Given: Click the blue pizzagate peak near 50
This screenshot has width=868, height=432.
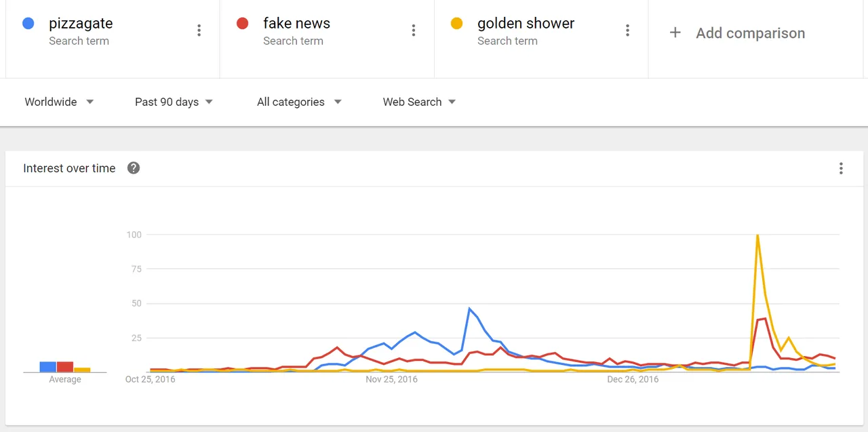Looking at the screenshot, I should pos(470,309).
